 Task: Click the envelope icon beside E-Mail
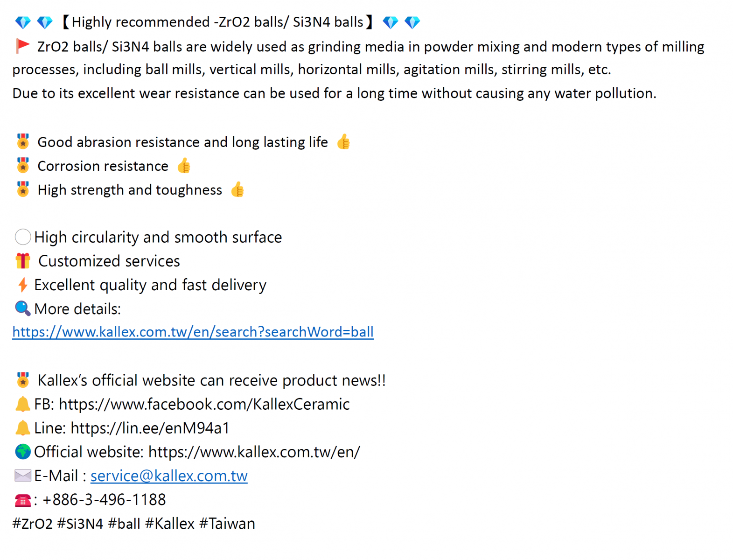(x=22, y=476)
